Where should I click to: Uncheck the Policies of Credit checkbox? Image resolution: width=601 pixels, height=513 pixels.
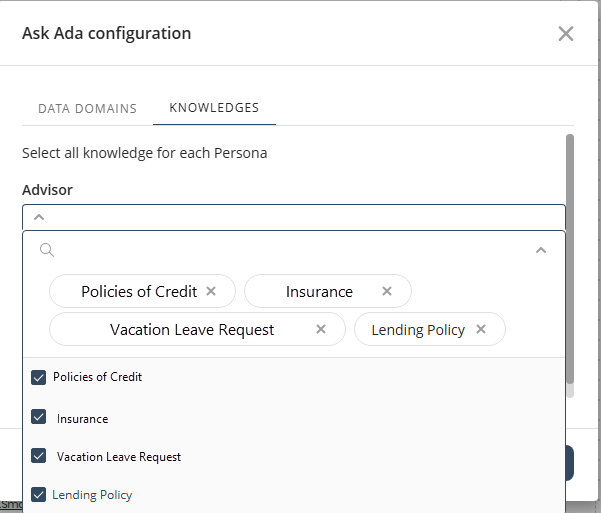(x=39, y=378)
